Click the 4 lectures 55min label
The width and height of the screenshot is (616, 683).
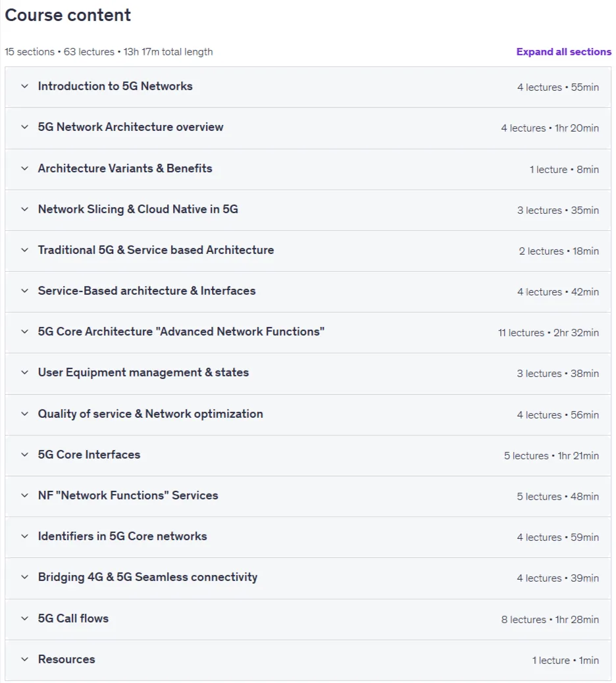(x=558, y=87)
